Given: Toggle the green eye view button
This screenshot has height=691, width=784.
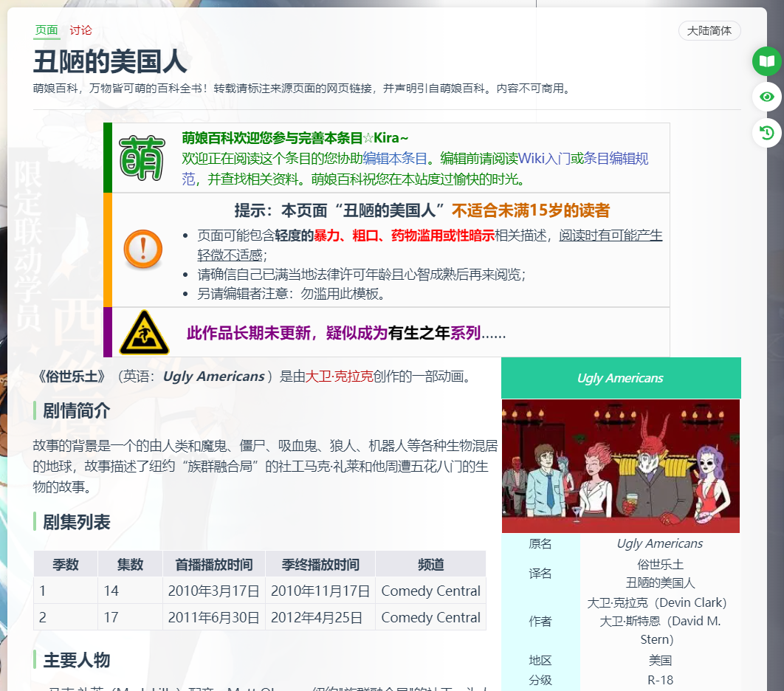Looking at the screenshot, I should pyautogui.click(x=767, y=97).
